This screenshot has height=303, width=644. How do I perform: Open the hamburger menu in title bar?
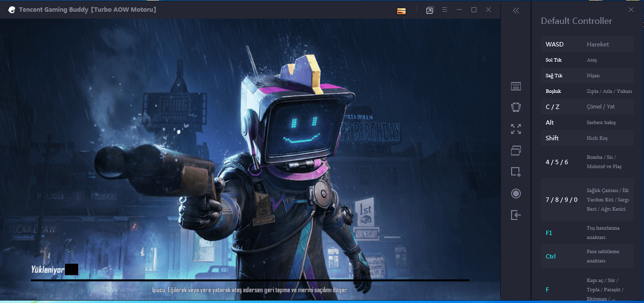click(445, 10)
